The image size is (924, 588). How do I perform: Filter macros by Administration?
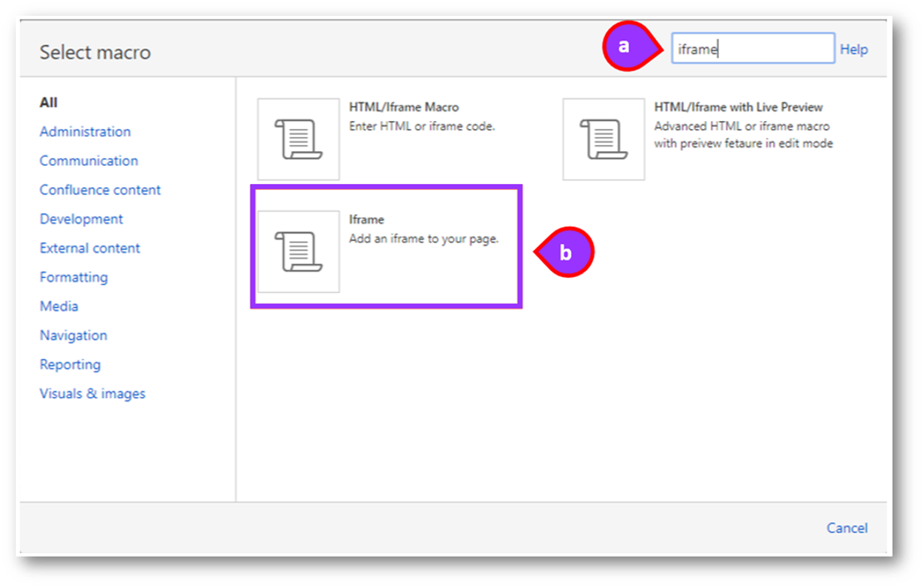(x=85, y=131)
